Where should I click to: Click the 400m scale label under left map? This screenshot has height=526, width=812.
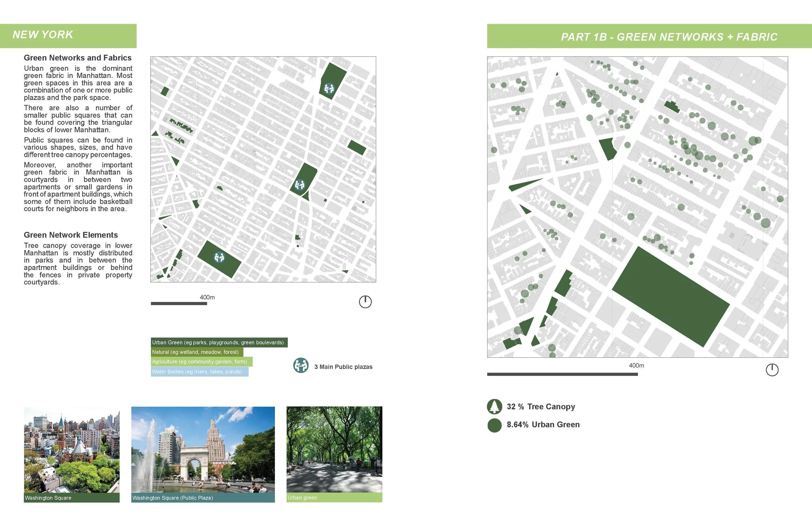[x=207, y=297]
